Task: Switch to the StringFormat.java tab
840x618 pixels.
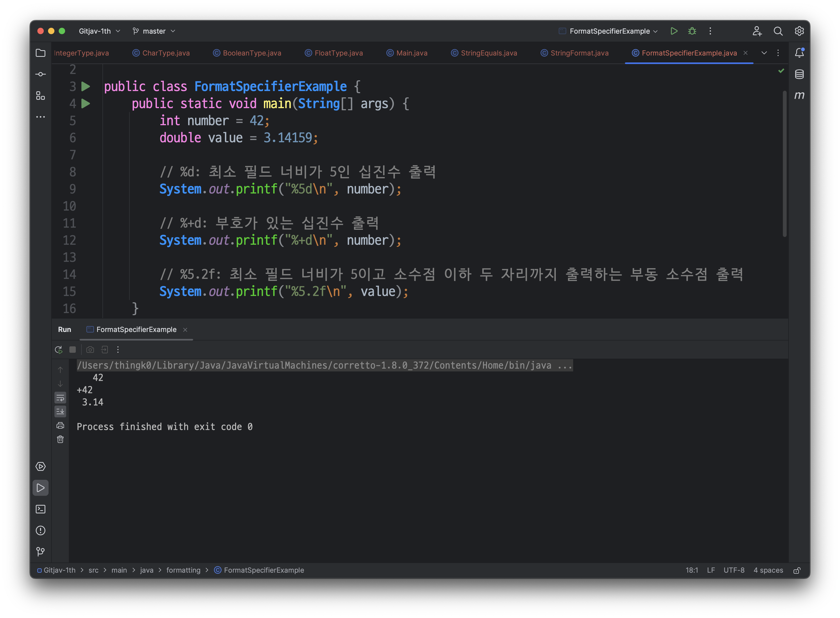Action: 579,53
